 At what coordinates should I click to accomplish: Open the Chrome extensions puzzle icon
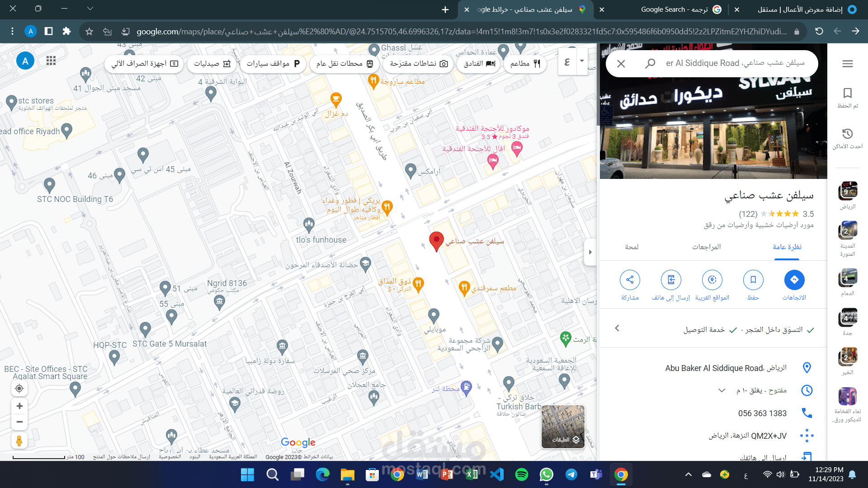click(x=66, y=31)
